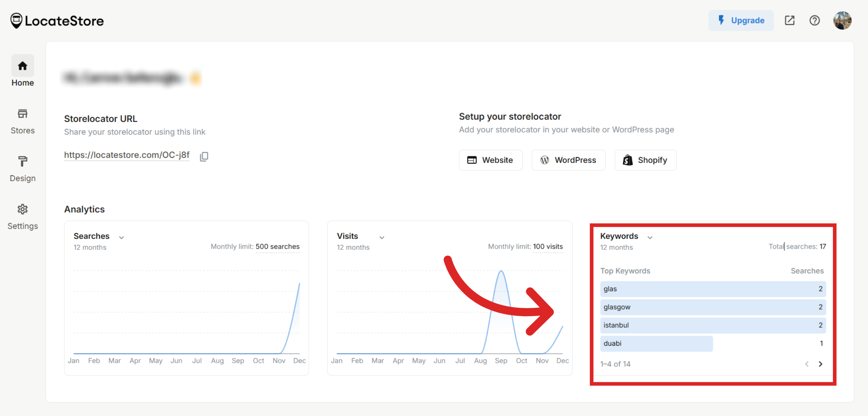The height and width of the screenshot is (416, 868).
Task: Choose the WordPress setup option
Action: tap(568, 160)
